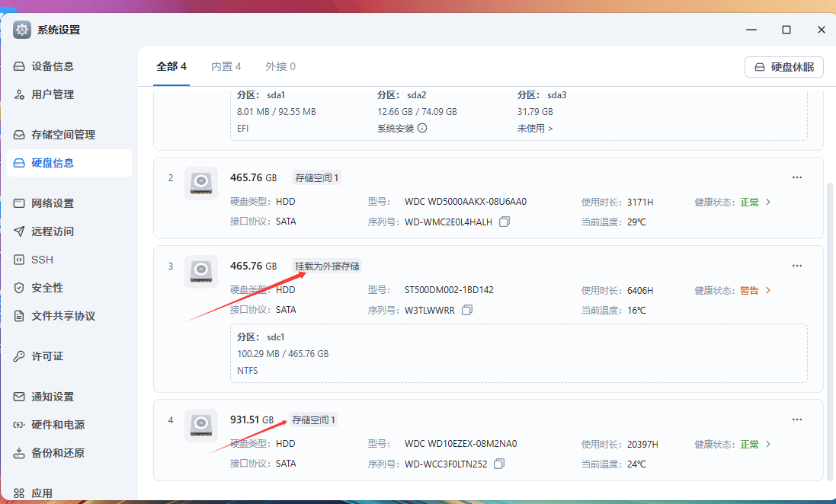Image resolution: width=836 pixels, height=504 pixels.
Task: Switch to the 外接 tab
Action: (280, 66)
